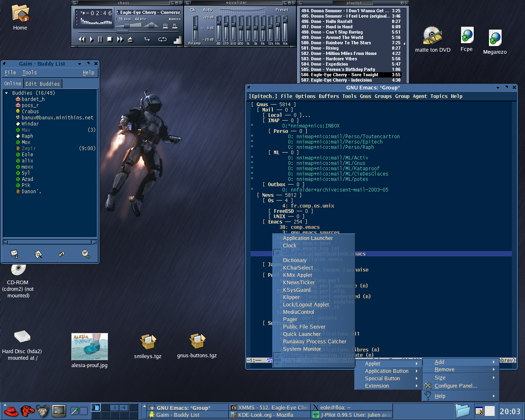Toggle repeat mode in XMMS

click(162, 39)
